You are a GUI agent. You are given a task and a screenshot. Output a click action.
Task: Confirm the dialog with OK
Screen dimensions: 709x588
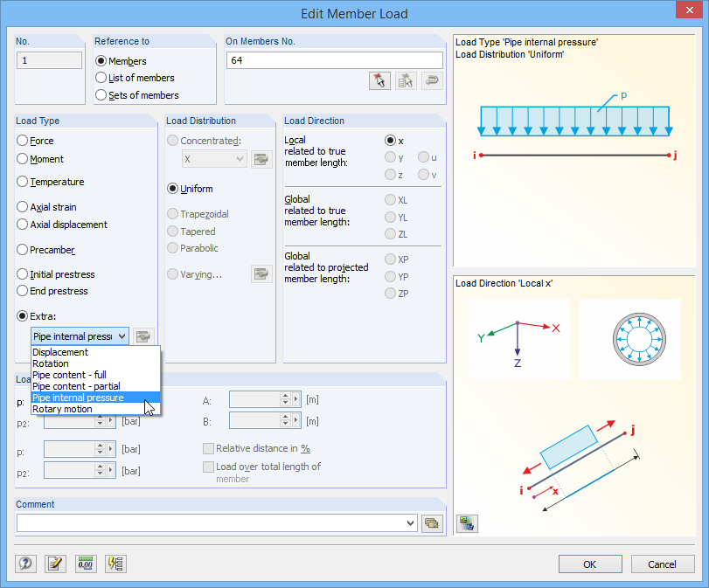(590, 564)
